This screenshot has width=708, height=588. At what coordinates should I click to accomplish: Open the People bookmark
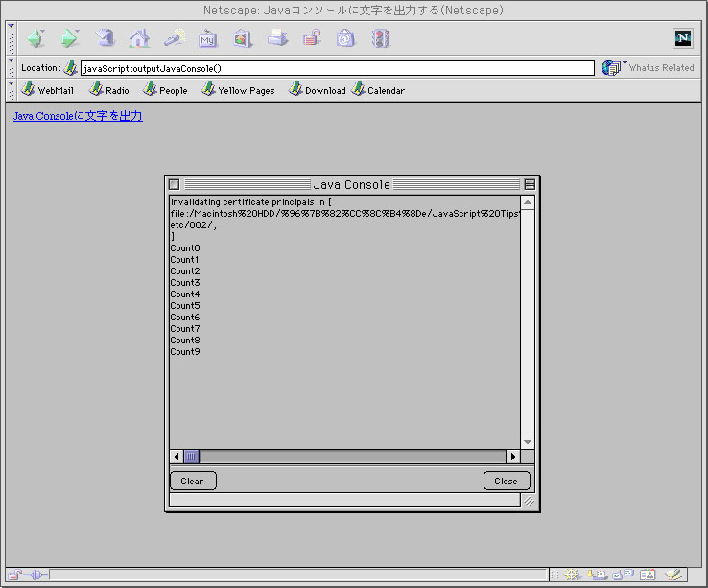[x=165, y=89]
